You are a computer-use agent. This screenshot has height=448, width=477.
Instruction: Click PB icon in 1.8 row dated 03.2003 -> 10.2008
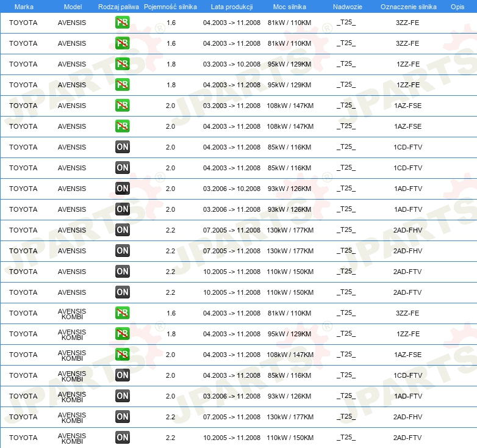coord(123,64)
